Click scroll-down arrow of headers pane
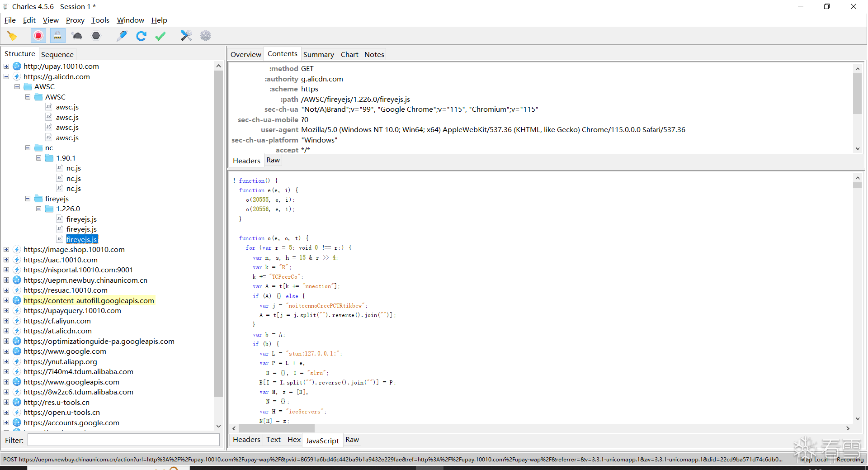Image resolution: width=868 pixels, height=470 pixels. tap(857, 148)
